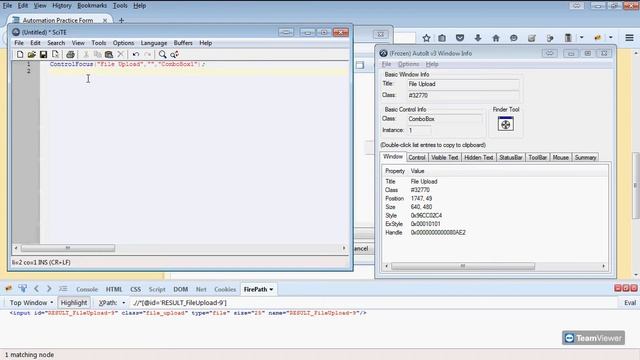640x360 pixels.
Task: Click the Delete X icon in SciTE toolbar
Action: coord(120,54)
